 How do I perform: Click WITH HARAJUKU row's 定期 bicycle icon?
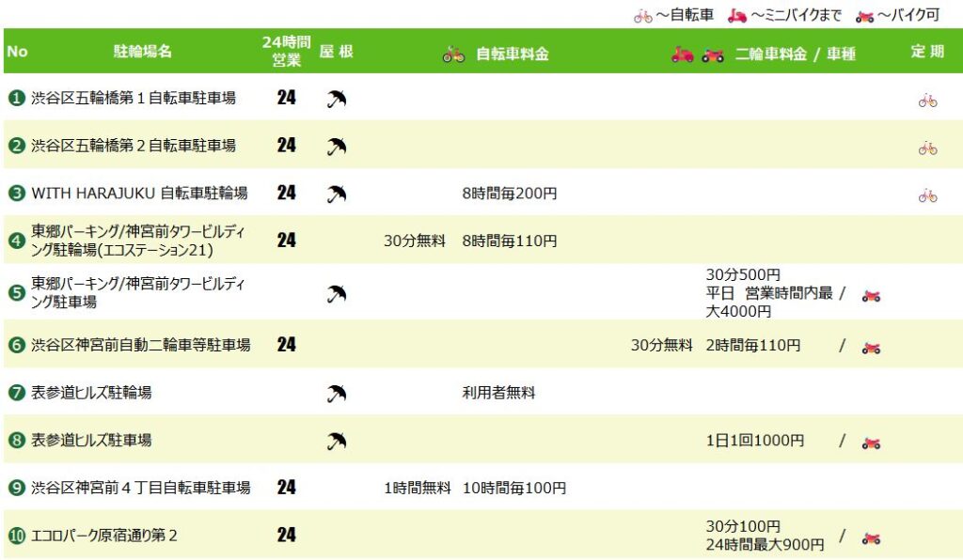point(927,195)
